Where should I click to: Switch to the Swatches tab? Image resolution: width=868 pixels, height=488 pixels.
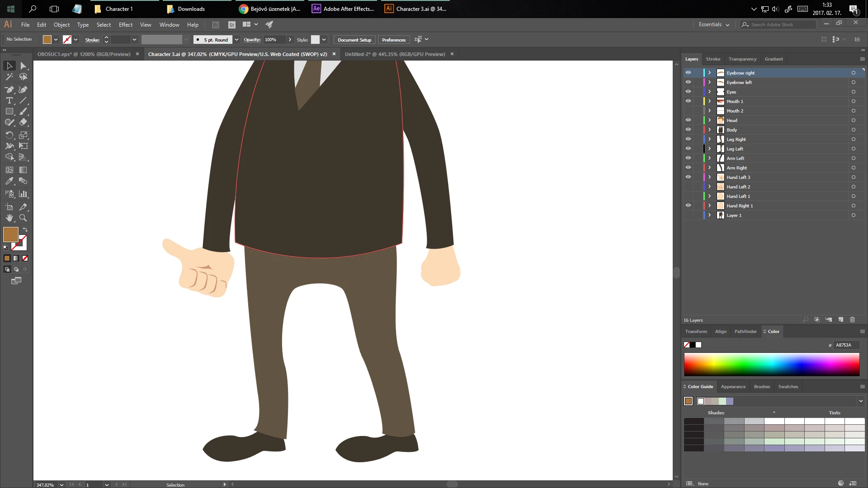coord(788,386)
